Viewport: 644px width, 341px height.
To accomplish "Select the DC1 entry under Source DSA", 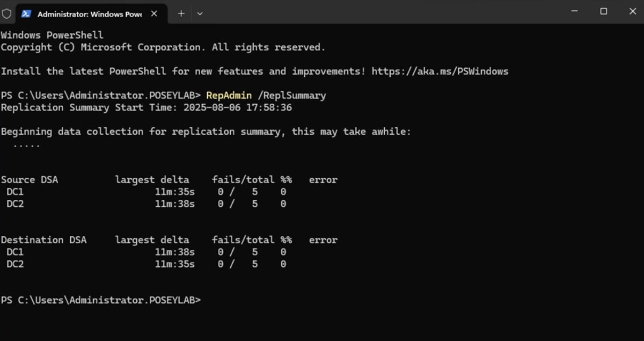I will point(14,192).
